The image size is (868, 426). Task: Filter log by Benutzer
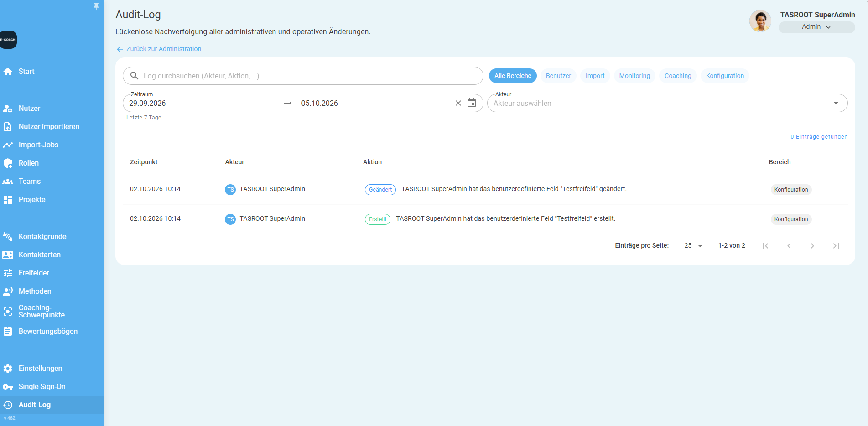pos(558,76)
